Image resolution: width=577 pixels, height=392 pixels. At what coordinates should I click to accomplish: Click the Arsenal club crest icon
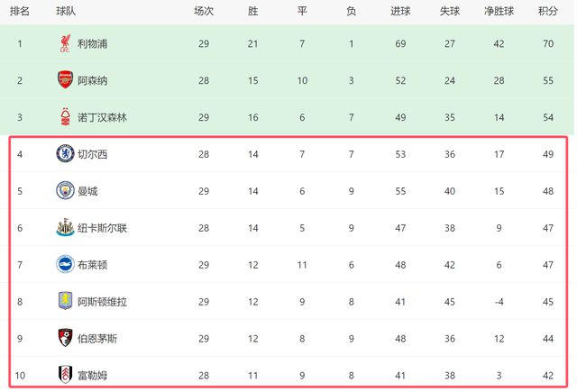(x=65, y=80)
